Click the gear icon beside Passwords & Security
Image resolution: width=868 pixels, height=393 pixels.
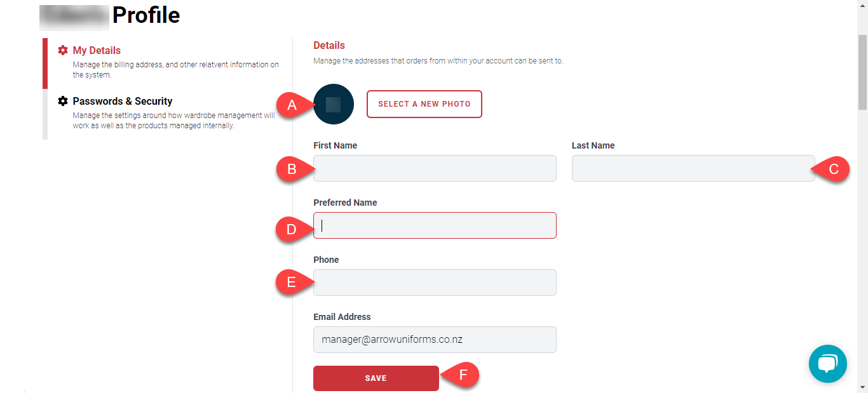pyautogui.click(x=63, y=101)
